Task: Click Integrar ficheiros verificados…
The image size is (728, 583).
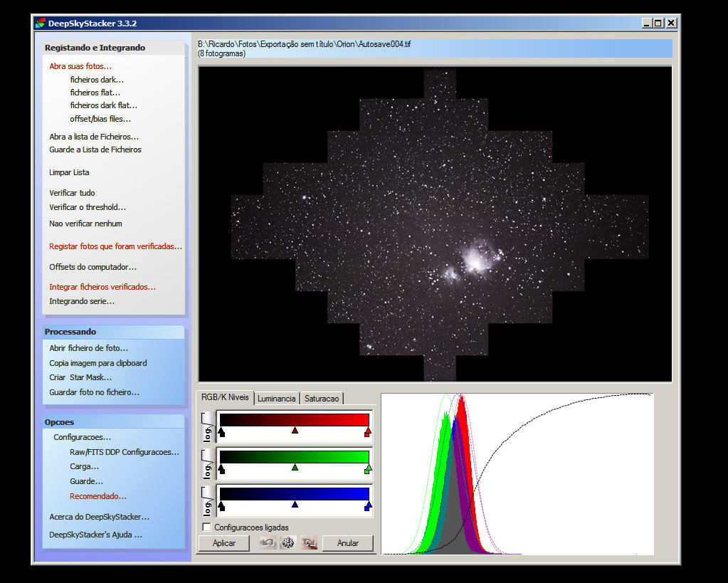Action: click(102, 287)
